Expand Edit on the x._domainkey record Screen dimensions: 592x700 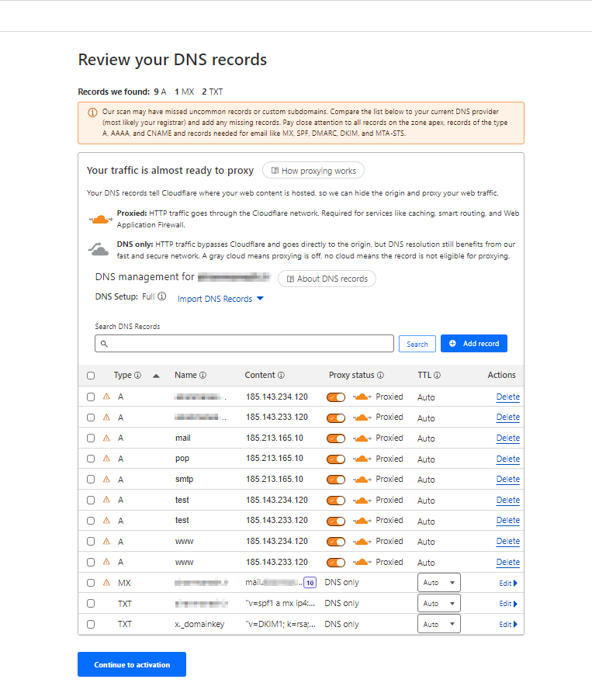(507, 624)
